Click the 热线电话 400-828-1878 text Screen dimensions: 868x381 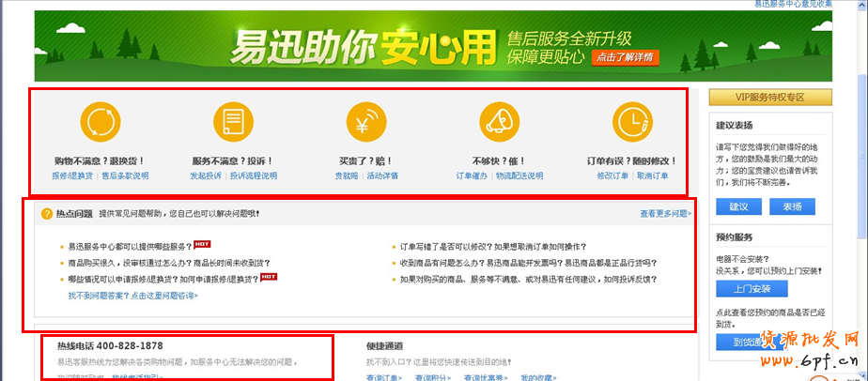click(110, 346)
